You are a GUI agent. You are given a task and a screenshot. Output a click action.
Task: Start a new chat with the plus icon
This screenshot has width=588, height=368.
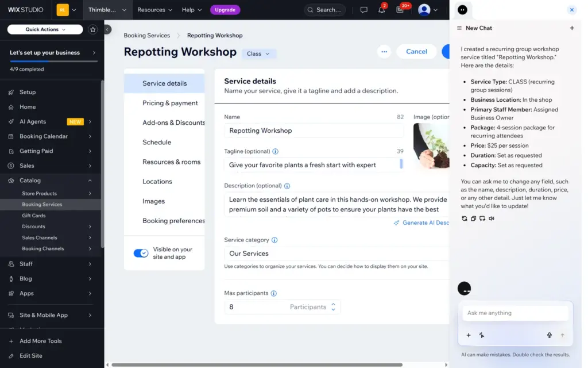(x=571, y=28)
